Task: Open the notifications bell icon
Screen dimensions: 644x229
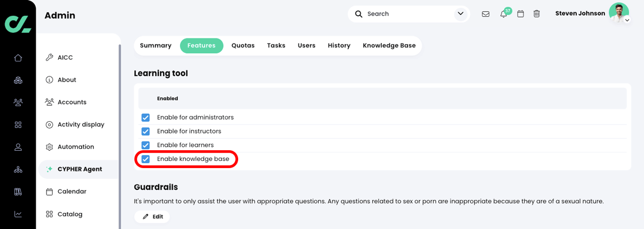Action: pyautogui.click(x=503, y=14)
